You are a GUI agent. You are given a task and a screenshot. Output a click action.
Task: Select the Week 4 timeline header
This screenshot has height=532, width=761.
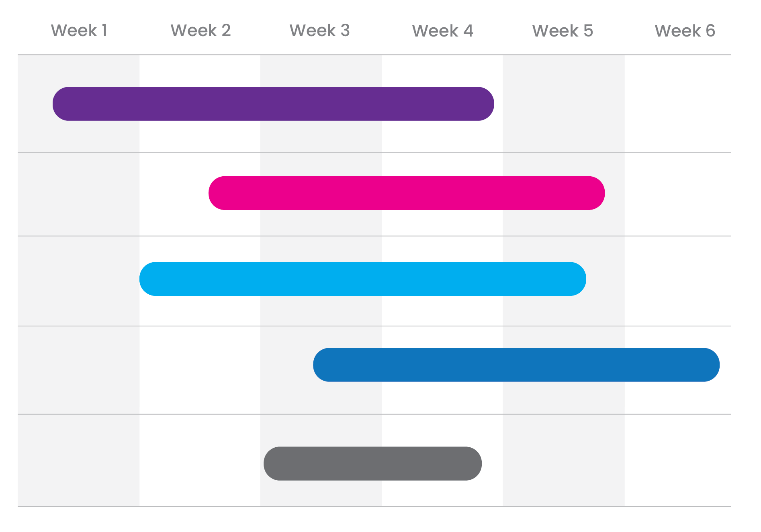[442, 31]
